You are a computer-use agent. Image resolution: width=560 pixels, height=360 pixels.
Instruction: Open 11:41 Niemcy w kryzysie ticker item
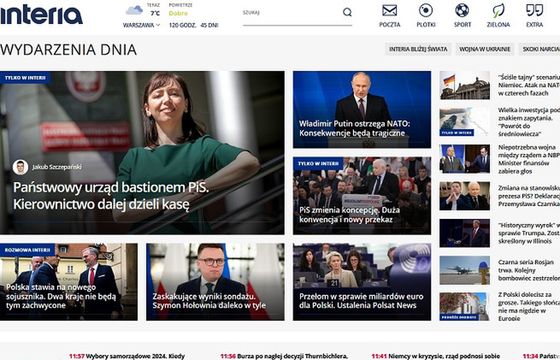[436, 356]
